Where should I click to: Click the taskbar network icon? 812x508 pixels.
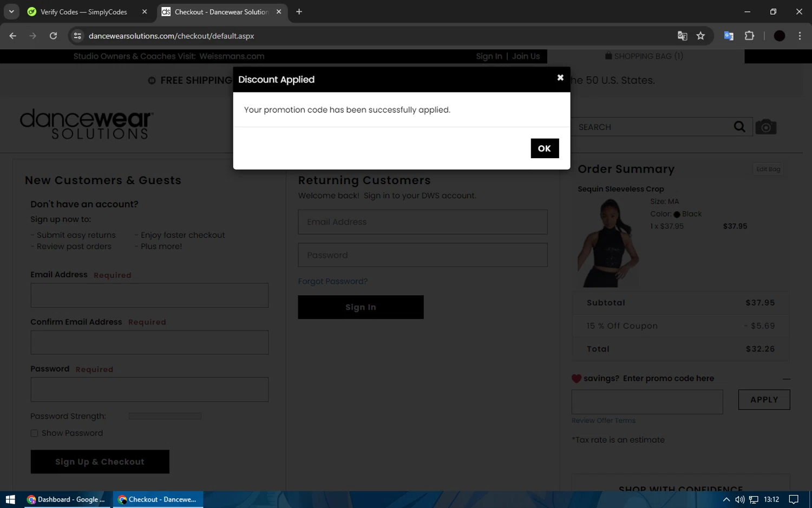[x=753, y=499]
